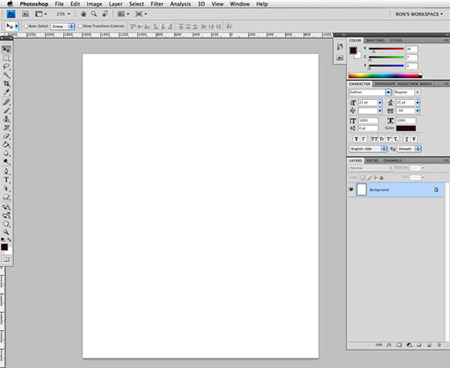Viewport: 450px width, 368px height.
Task: Toggle Quick Mask mode
Action: [6, 260]
